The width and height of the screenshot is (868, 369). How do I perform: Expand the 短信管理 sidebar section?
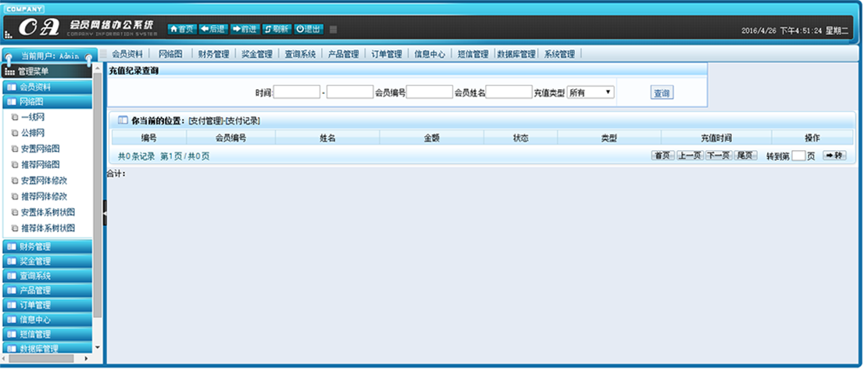coord(48,334)
